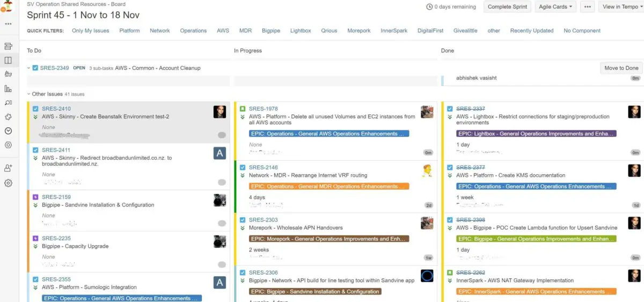
Task: Open Project settings gear icon
Action: click(x=8, y=183)
